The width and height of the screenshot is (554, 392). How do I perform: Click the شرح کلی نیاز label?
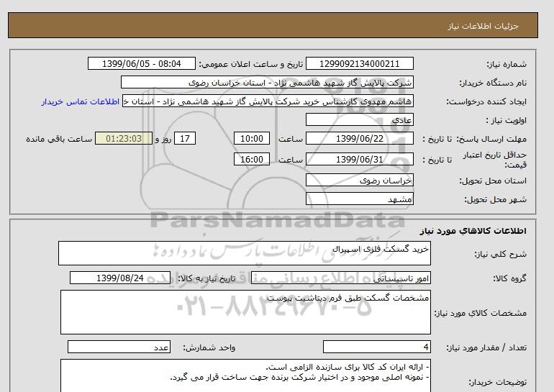click(500, 254)
